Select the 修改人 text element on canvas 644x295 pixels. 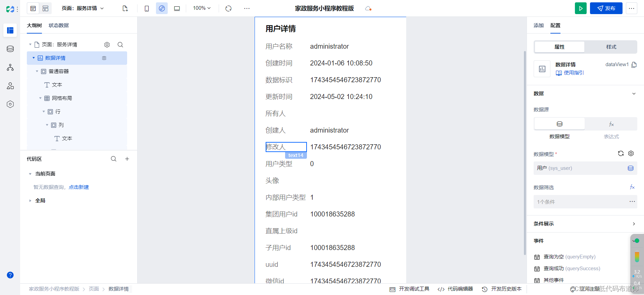(286, 147)
